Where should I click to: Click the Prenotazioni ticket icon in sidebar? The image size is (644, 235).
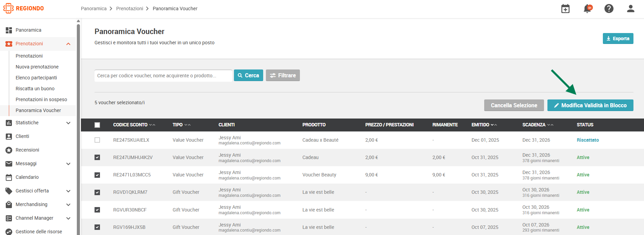pos(9,44)
